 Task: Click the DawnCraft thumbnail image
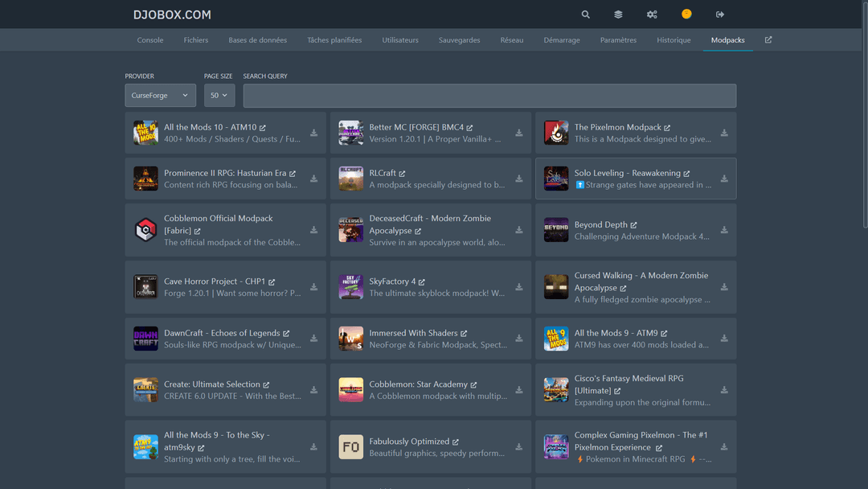(x=145, y=339)
